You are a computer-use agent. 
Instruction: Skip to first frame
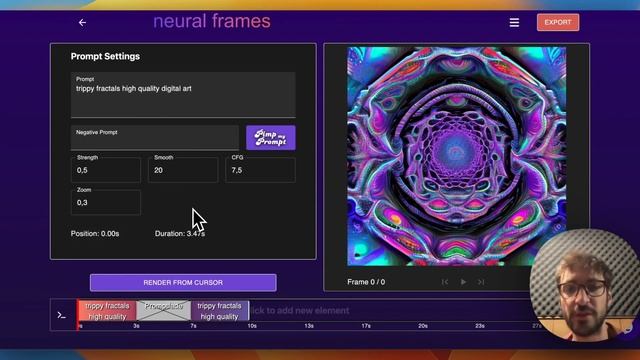click(x=445, y=282)
